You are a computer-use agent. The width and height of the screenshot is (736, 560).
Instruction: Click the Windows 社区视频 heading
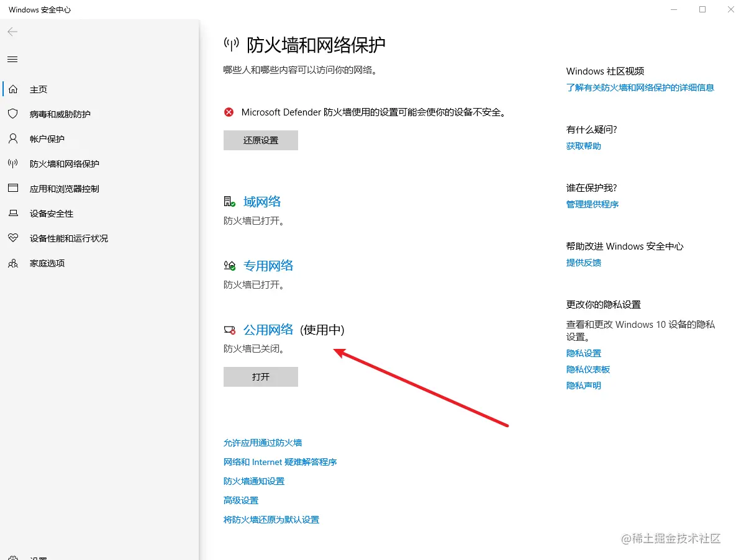click(605, 71)
